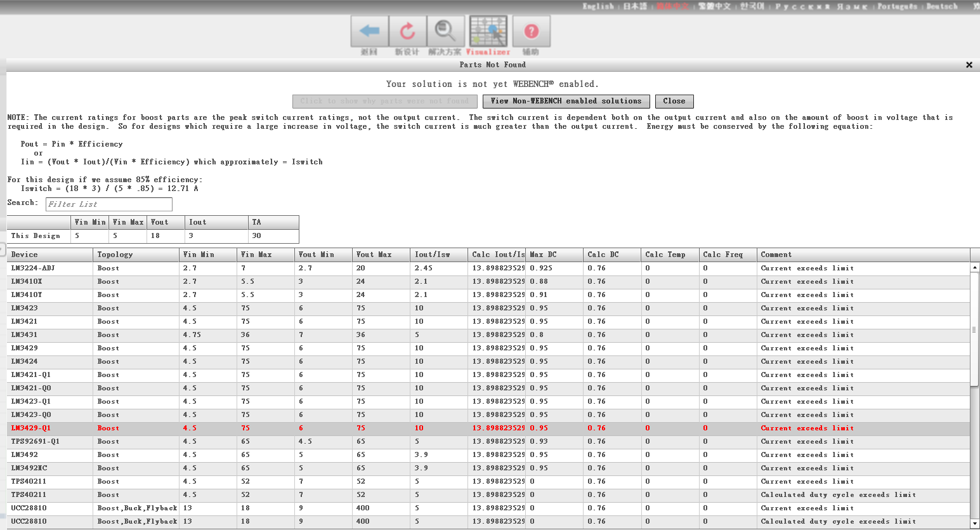Select the LM3410X device row

[x=488, y=282]
